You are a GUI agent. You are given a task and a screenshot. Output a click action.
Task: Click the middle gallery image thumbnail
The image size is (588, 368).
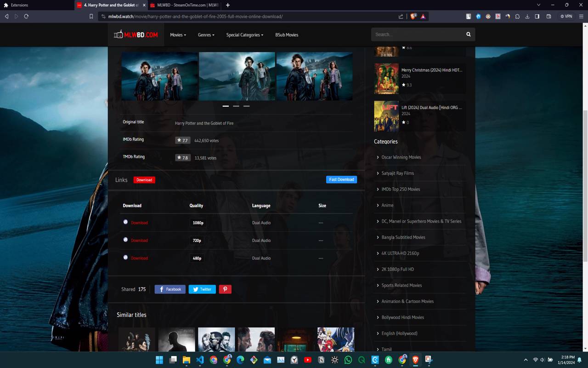click(237, 76)
